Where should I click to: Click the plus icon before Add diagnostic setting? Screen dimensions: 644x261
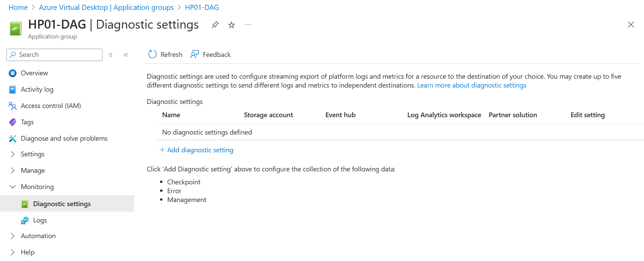coord(162,150)
